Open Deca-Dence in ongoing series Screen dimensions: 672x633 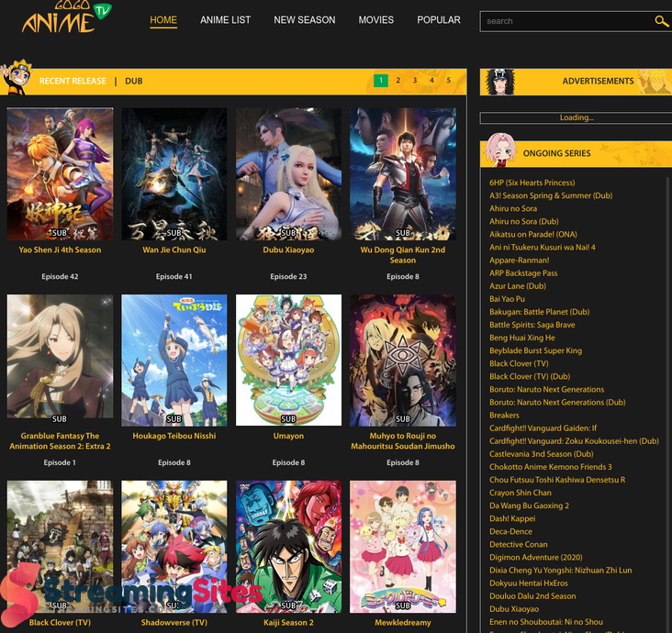click(x=510, y=531)
